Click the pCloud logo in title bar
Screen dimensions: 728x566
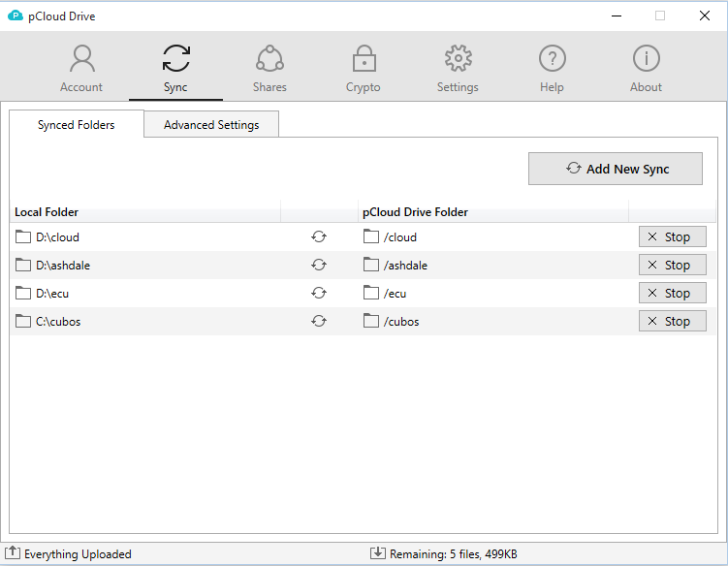click(16, 16)
